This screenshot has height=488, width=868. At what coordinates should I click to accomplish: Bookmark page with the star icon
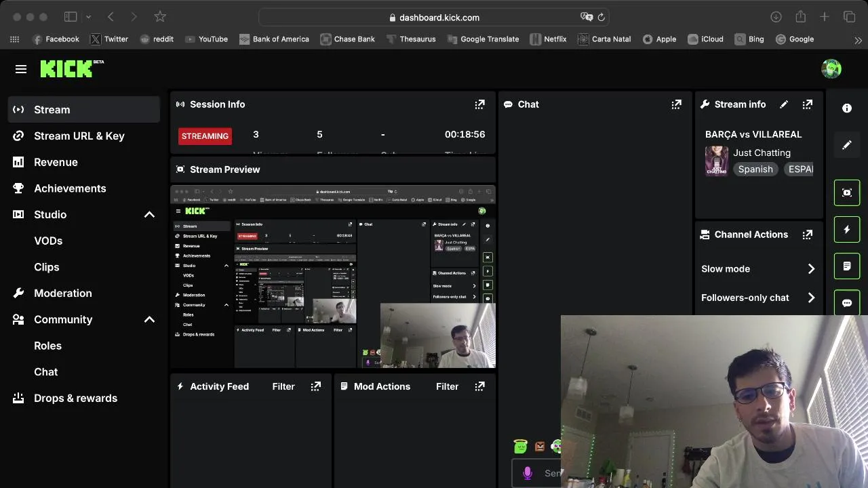(160, 17)
